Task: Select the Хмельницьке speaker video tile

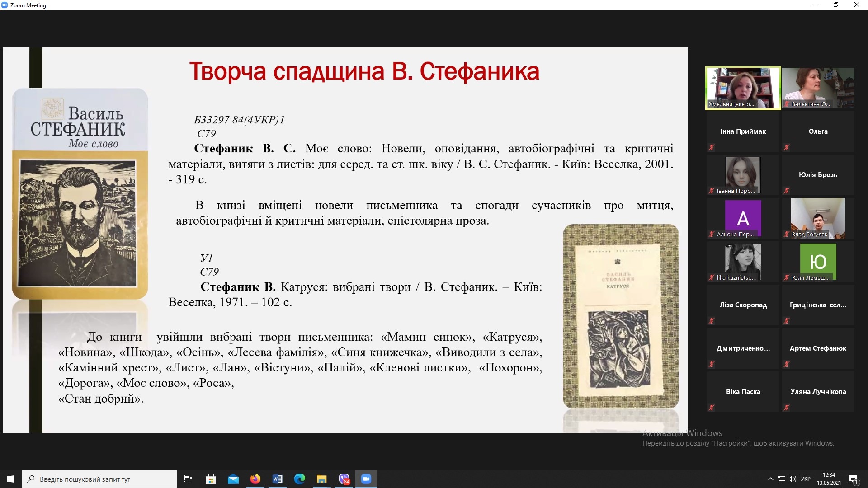Action: tap(743, 88)
